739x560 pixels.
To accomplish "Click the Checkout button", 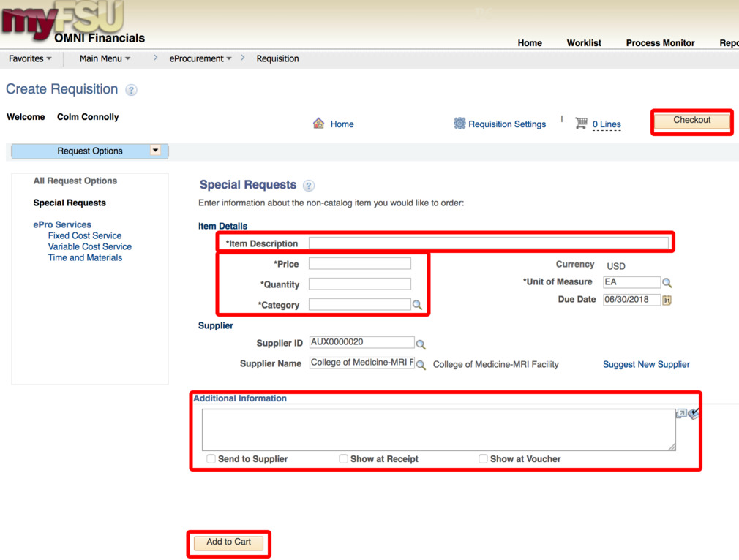I will point(692,121).
